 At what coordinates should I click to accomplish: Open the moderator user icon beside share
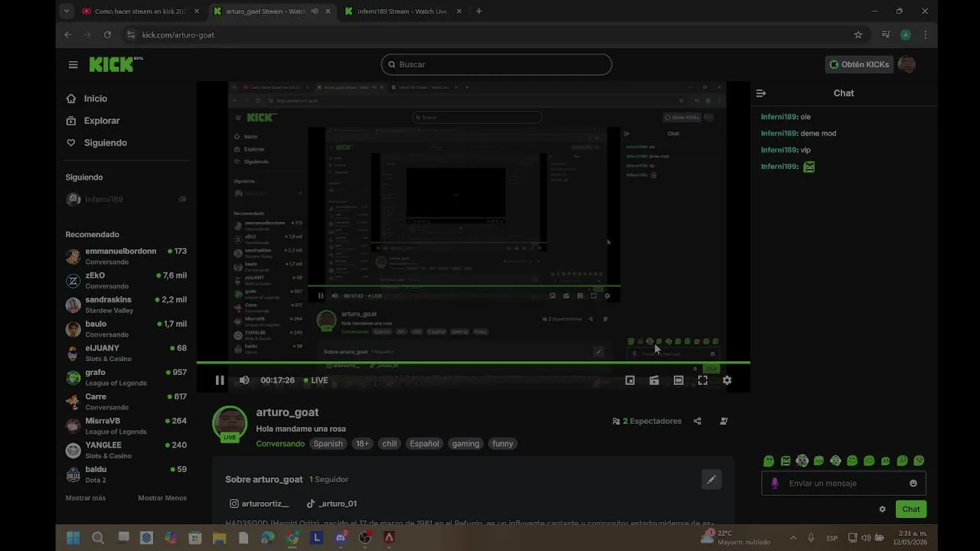[724, 421]
